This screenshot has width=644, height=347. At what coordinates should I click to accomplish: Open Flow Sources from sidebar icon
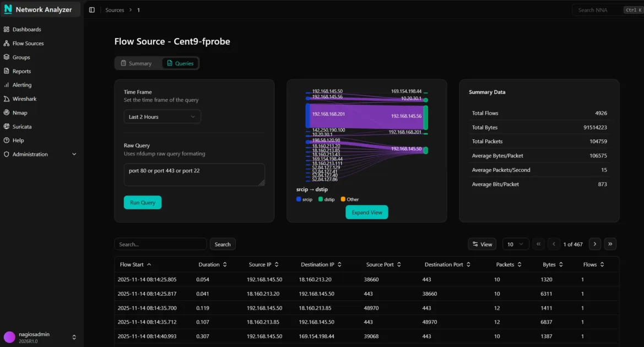(x=7, y=43)
